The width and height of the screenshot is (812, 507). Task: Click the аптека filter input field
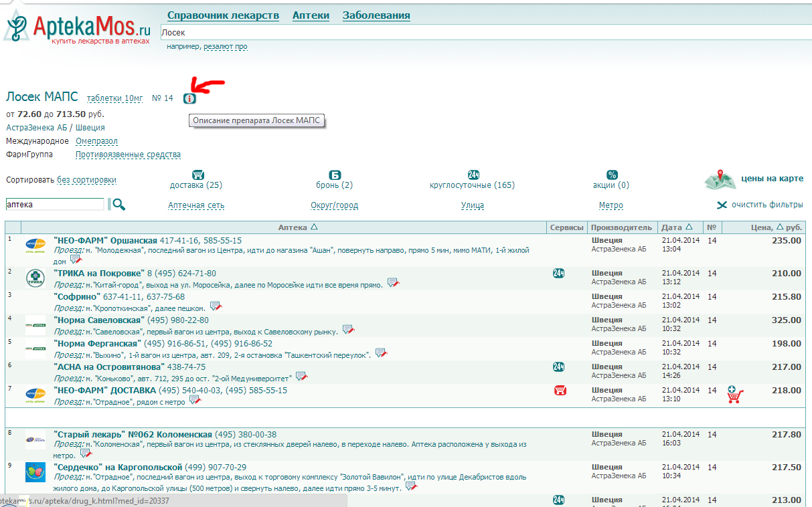point(55,205)
